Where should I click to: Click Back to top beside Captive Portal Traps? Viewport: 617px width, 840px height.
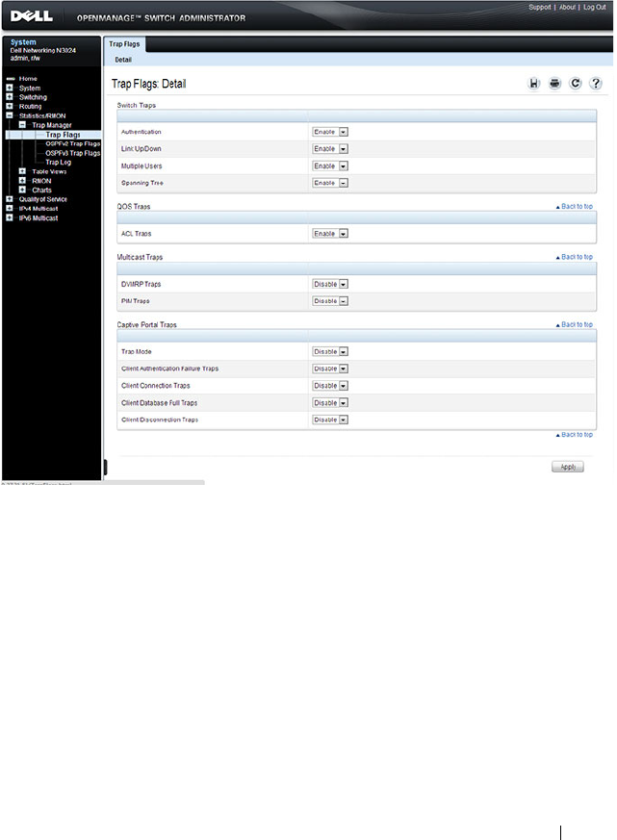(x=574, y=324)
